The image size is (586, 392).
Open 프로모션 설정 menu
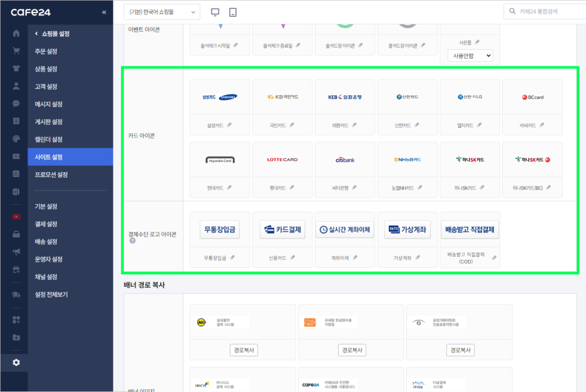point(51,175)
